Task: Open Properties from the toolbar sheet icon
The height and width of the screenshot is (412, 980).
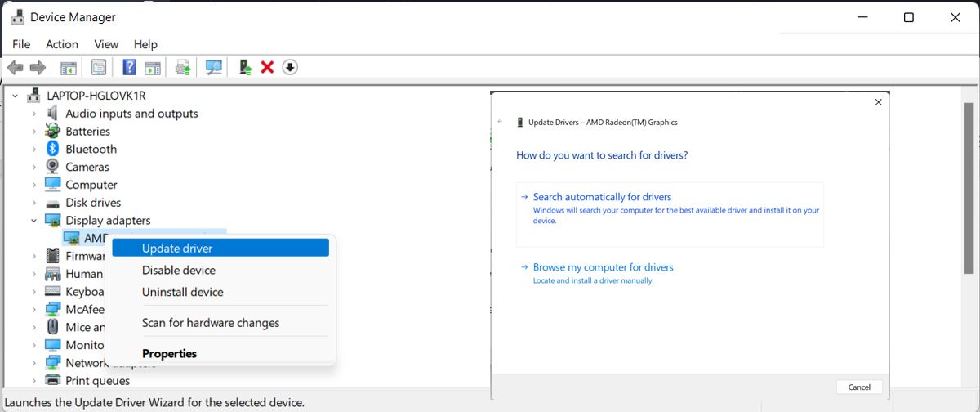Action: [99, 67]
